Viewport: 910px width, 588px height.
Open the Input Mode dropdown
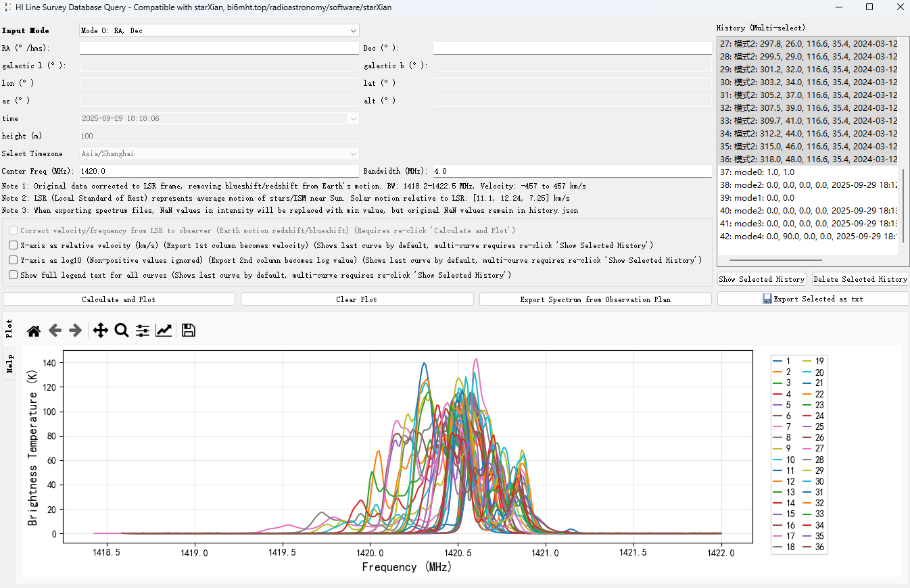(219, 30)
